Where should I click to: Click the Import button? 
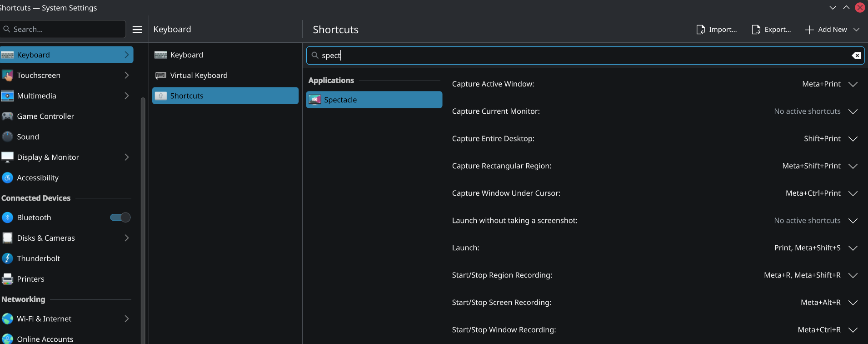point(717,30)
